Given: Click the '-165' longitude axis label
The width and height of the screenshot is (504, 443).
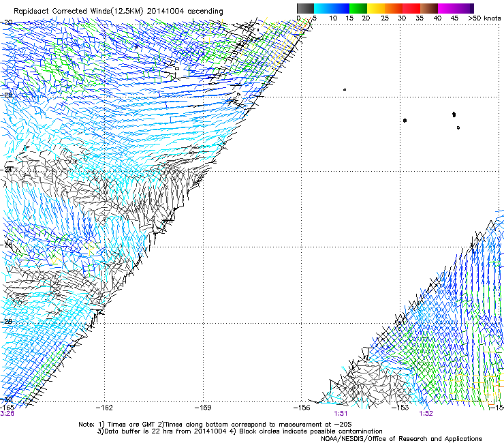Looking at the screenshot, I should [x=7, y=408].
